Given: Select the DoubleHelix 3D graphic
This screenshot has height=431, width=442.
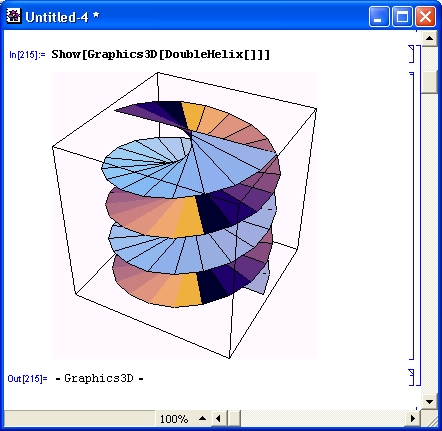Looking at the screenshot, I should 184,215.
